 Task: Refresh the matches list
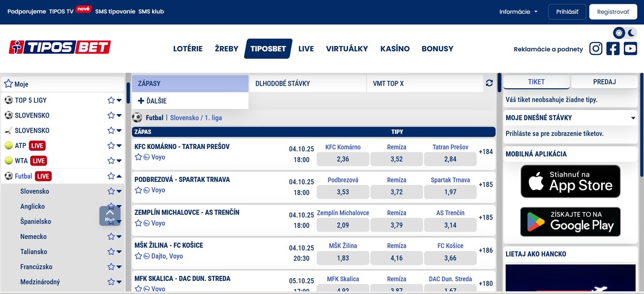(x=489, y=83)
